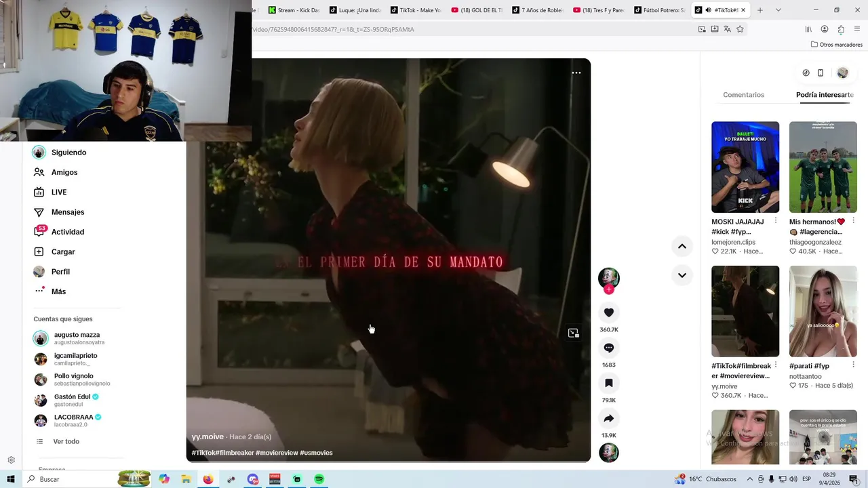This screenshot has height=488, width=868.
Task: Open TikTok coins icon in header
Action: (806, 73)
